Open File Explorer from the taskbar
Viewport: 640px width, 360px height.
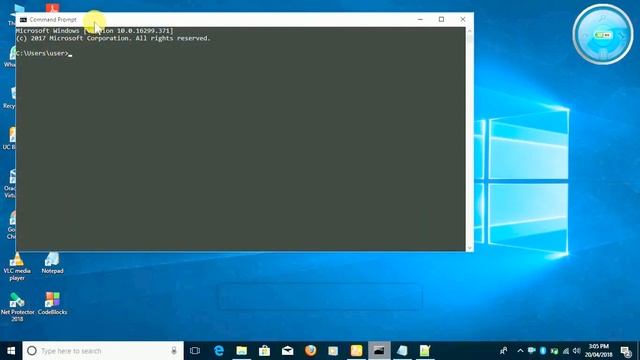242,351
